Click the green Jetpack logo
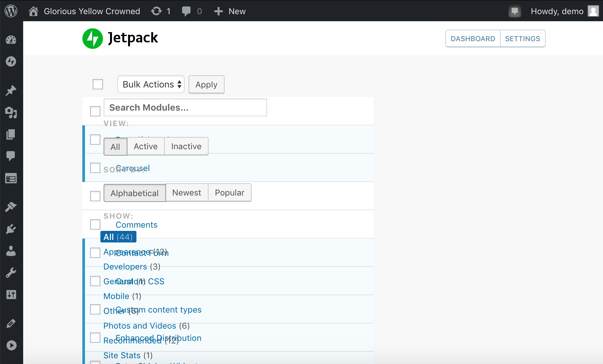Screen dimensions: 603x364 pyautogui.click(x=93, y=39)
